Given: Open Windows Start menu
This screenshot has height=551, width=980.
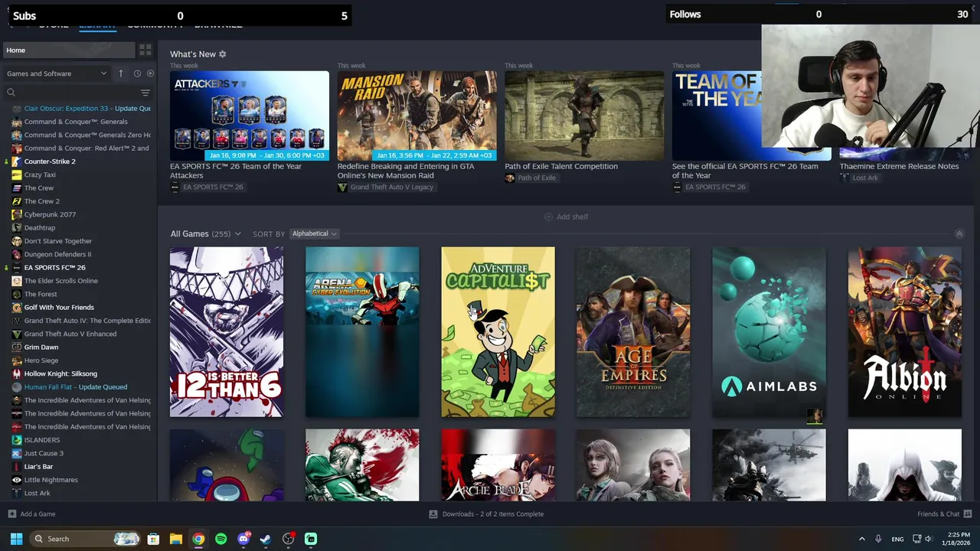Looking at the screenshot, I should point(16,539).
